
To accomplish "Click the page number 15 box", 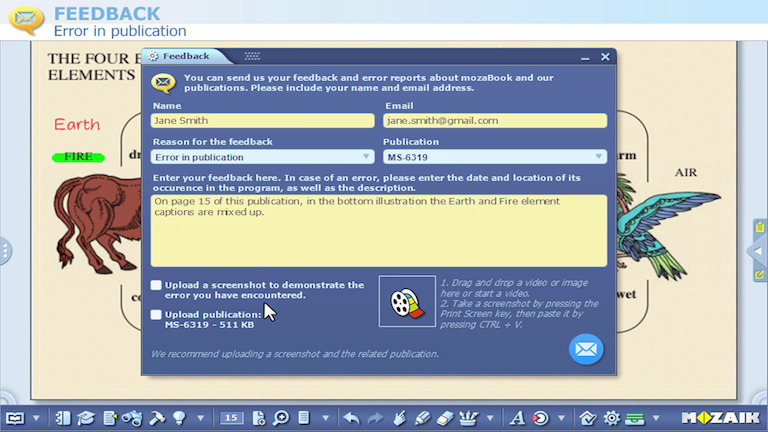I will [231, 418].
